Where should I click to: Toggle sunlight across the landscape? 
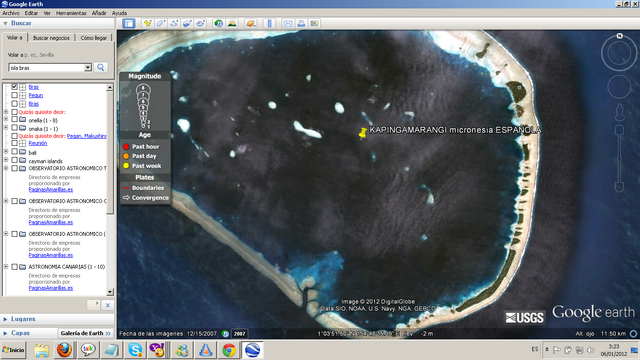tap(232, 23)
